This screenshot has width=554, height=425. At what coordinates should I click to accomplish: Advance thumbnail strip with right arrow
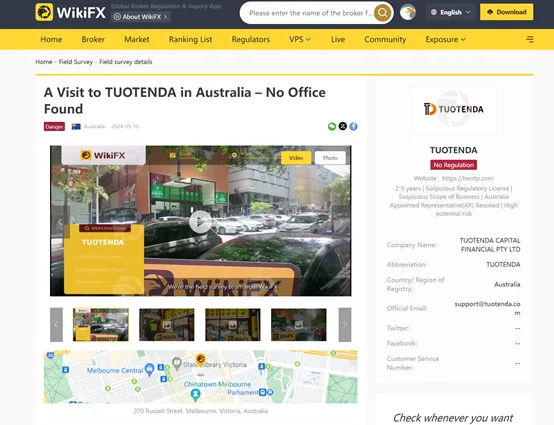point(345,325)
